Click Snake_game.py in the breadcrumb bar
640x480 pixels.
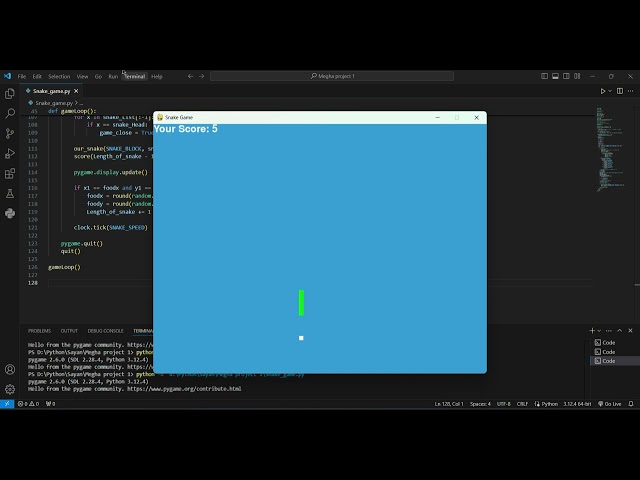click(54, 103)
